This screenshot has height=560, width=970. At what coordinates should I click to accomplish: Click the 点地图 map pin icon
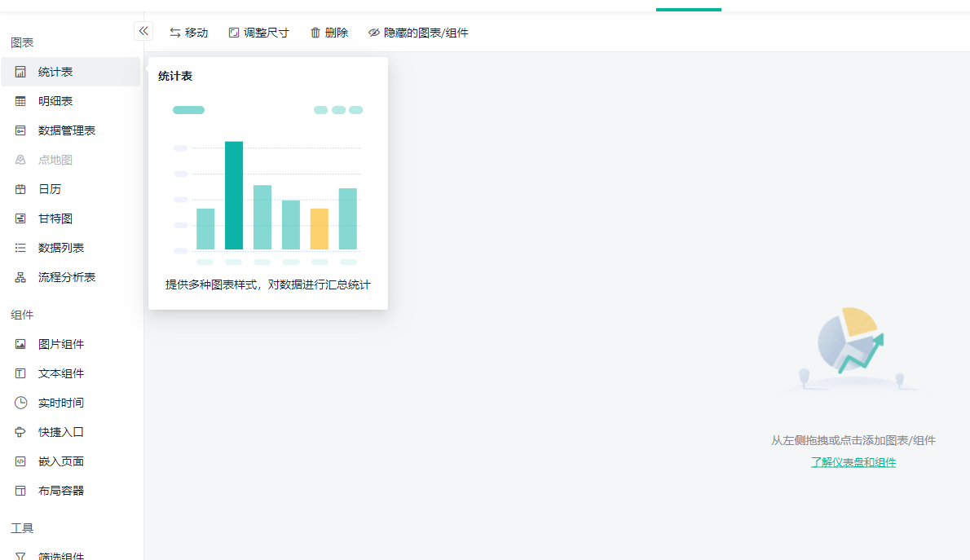coord(20,160)
